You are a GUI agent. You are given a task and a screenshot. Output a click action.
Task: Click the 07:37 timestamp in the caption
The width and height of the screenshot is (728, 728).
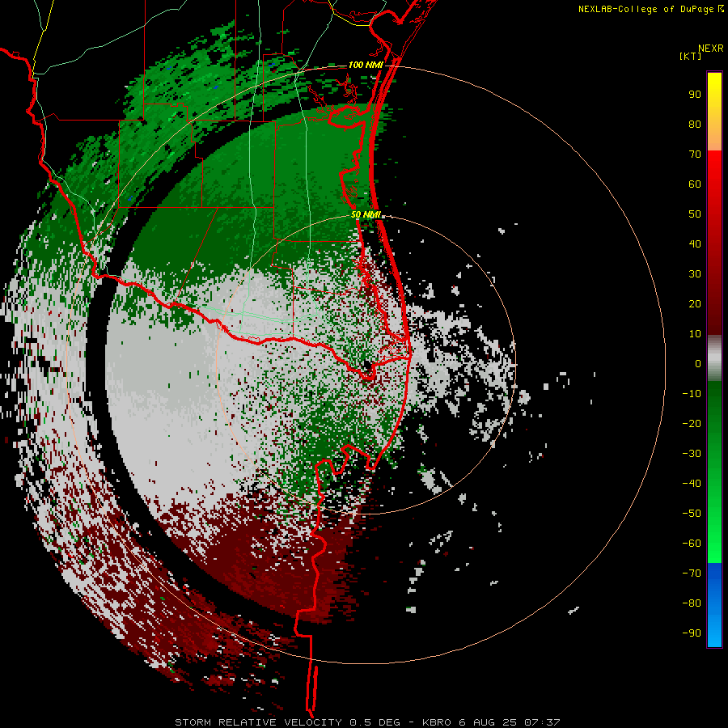click(542, 722)
